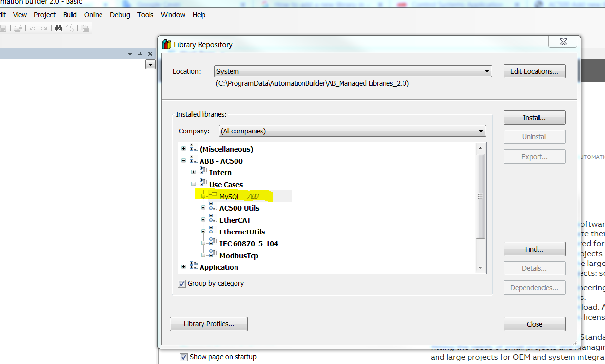The height and width of the screenshot is (364, 605).
Task: Open the Debug menu
Action: (120, 15)
